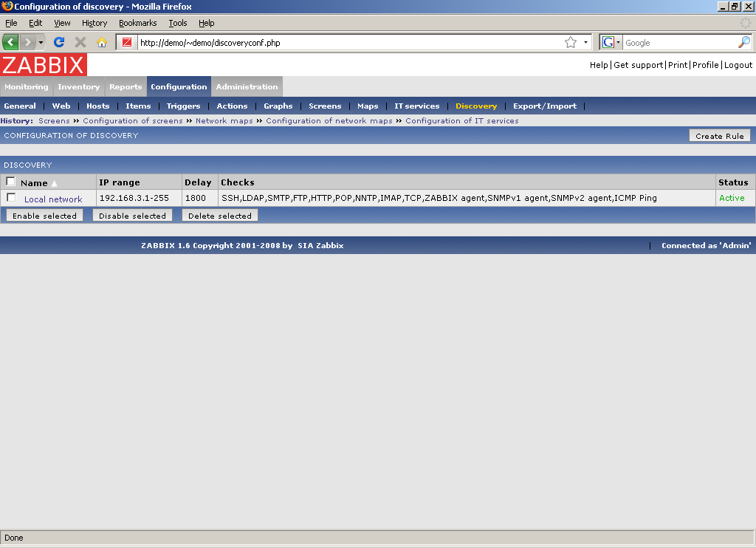
Task: Click the Create Rule button
Action: click(x=720, y=136)
